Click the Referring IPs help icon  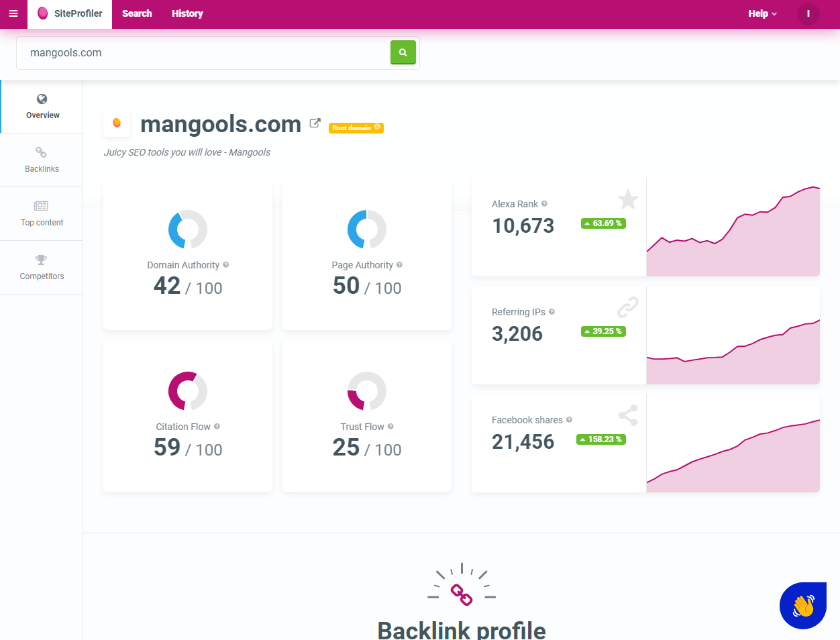click(552, 312)
